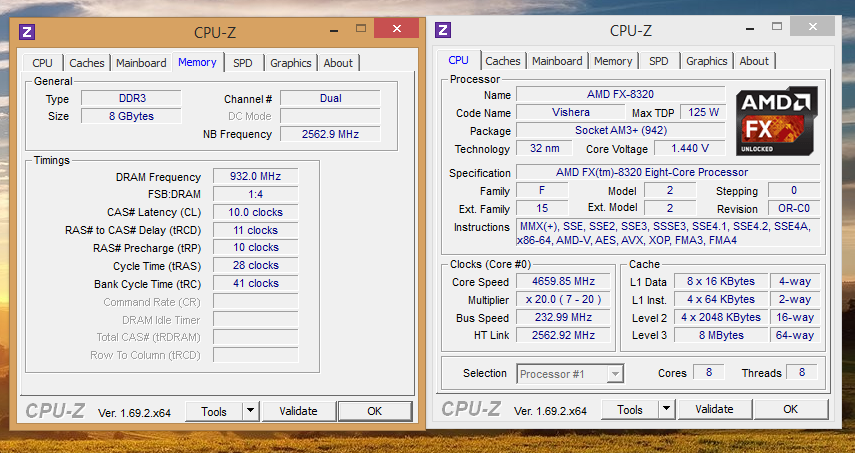The image size is (855, 453).
Task: Open the SPD tab in the left window
Action: tap(243, 63)
